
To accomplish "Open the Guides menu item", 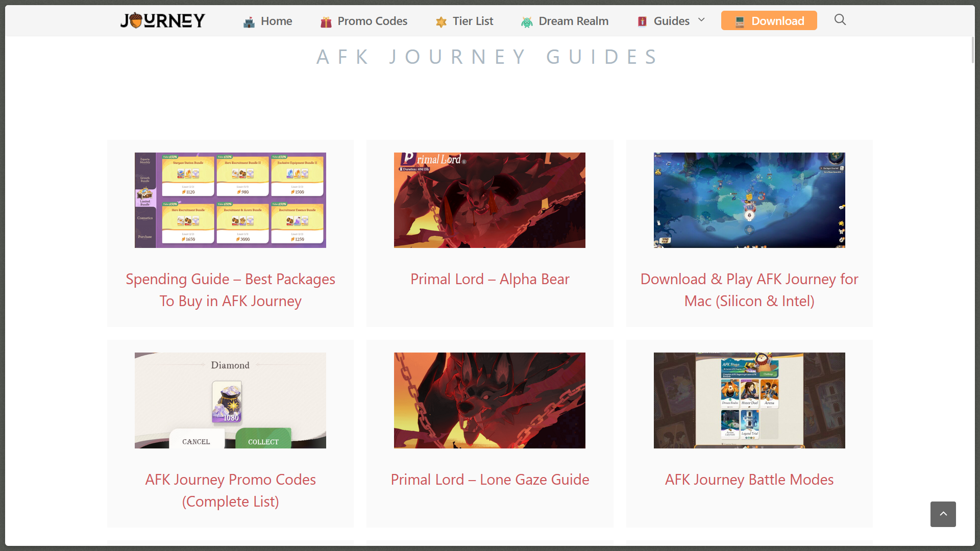I will pyautogui.click(x=671, y=21).
